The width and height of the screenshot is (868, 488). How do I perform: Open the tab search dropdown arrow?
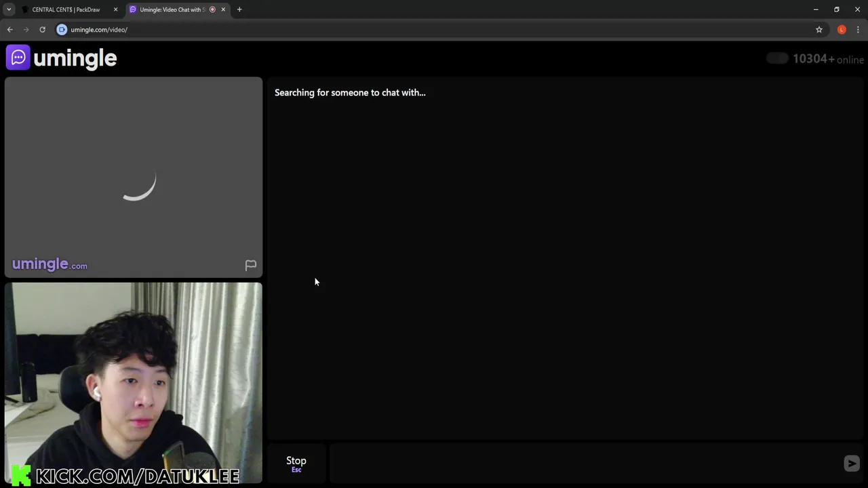9,9
